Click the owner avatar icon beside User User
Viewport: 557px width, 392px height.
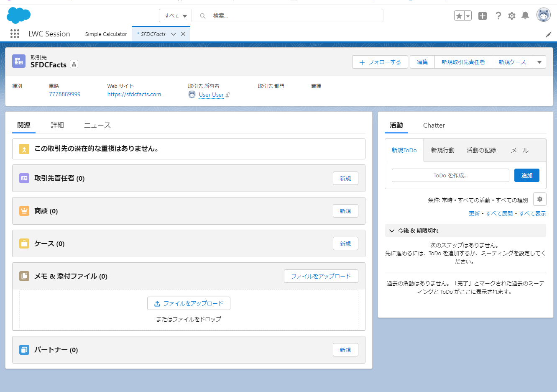[192, 95]
